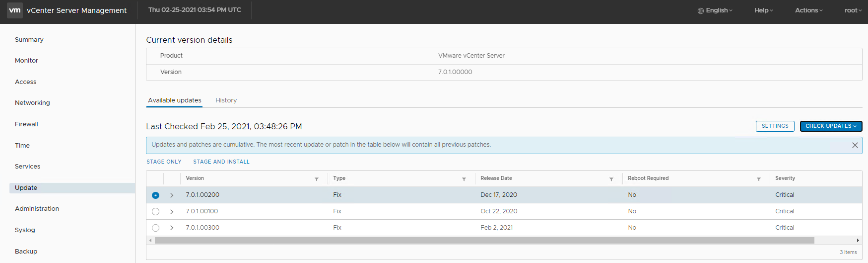Filter the Reboot Required column
The image size is (868, 263).
click(759, 179)
